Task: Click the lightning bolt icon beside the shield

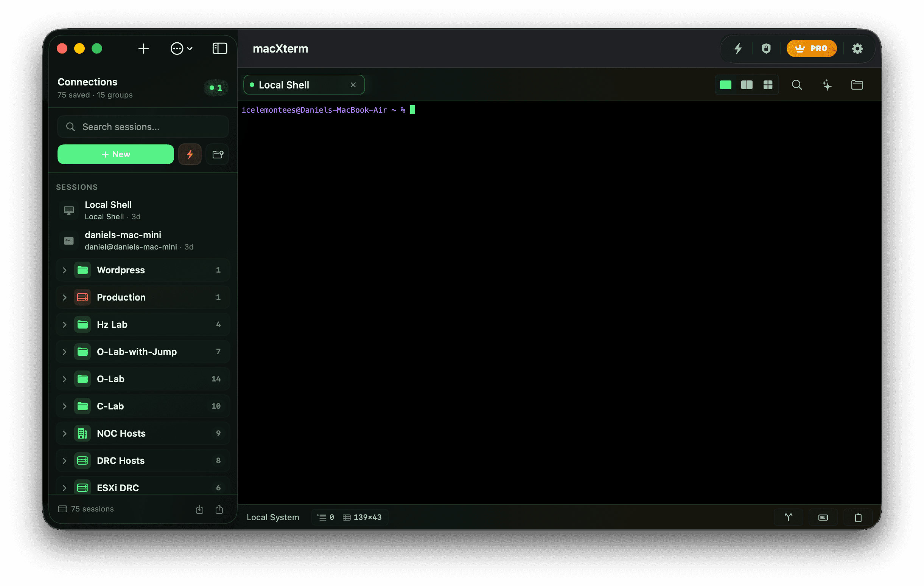Action: point(738,49)
